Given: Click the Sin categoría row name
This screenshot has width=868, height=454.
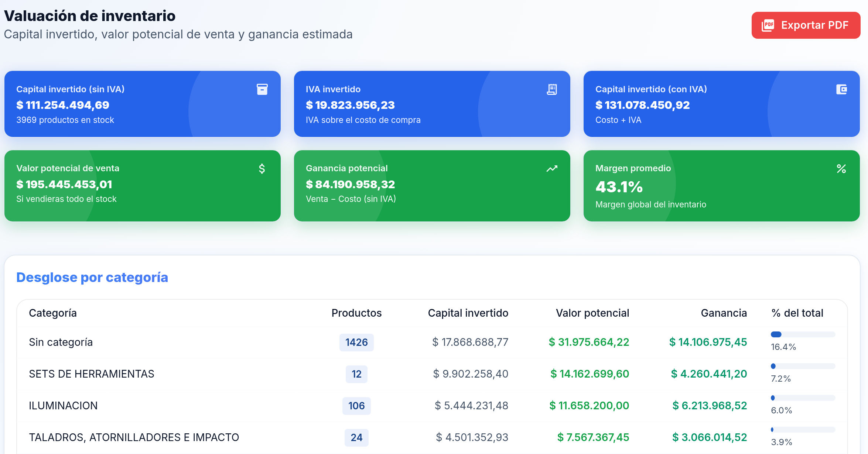Looking at the screenshot, I should (x=61, y=342).
